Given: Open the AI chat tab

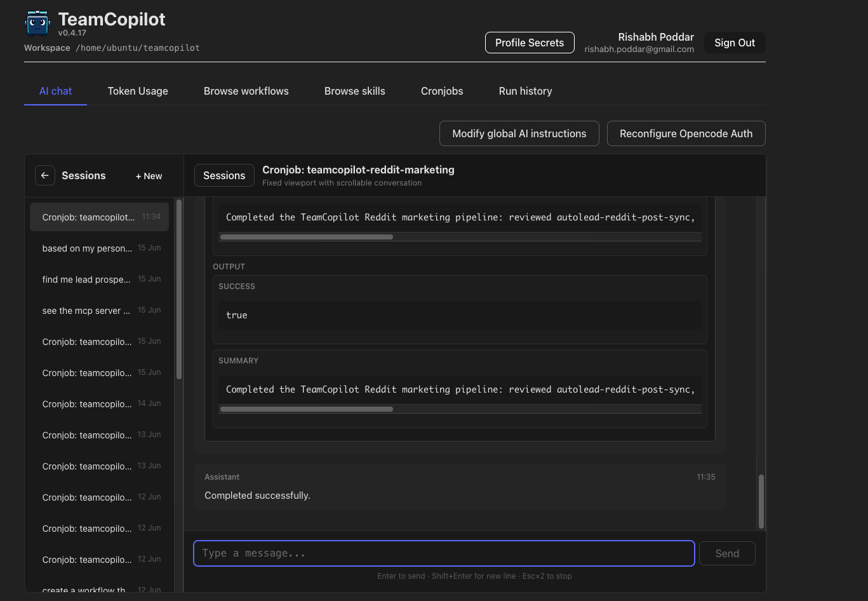Looking at the screenshot, I should point(55,91).
